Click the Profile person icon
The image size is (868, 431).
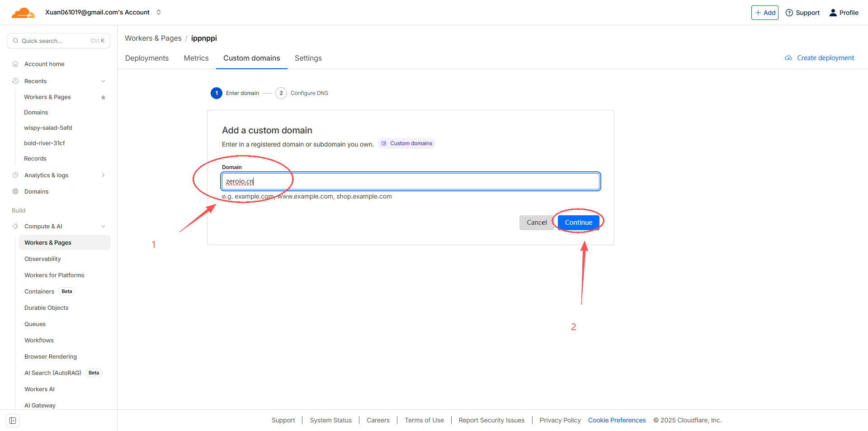[833, 13]
